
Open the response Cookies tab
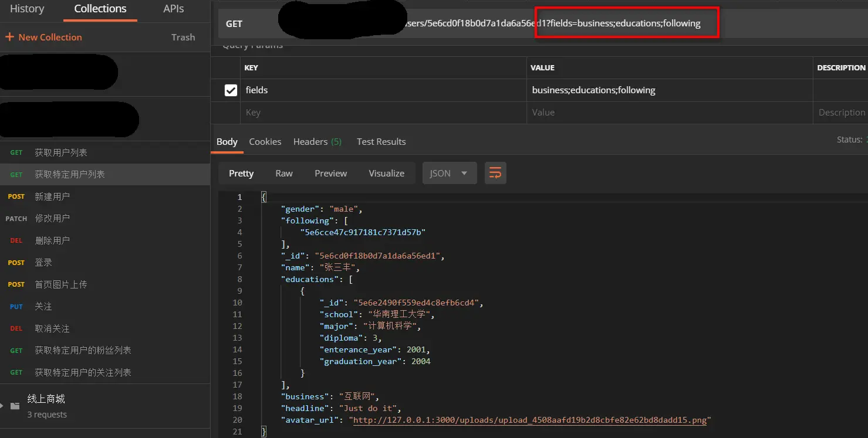tap(265, 142)
